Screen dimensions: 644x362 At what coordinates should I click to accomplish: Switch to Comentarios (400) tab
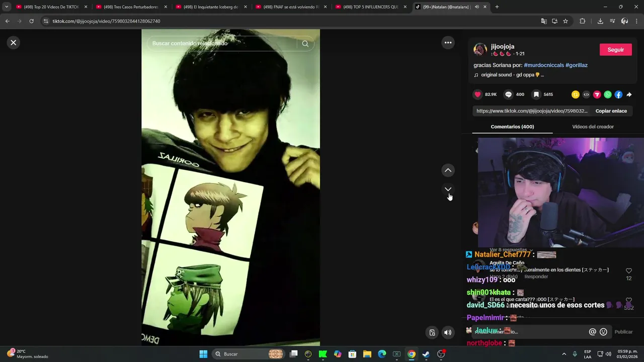point(512,127)
